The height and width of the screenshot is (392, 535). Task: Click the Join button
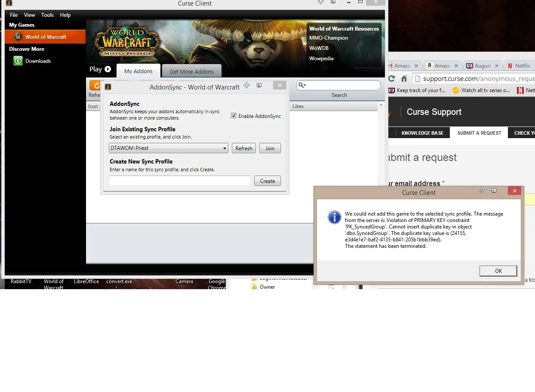tap(270, 148)
